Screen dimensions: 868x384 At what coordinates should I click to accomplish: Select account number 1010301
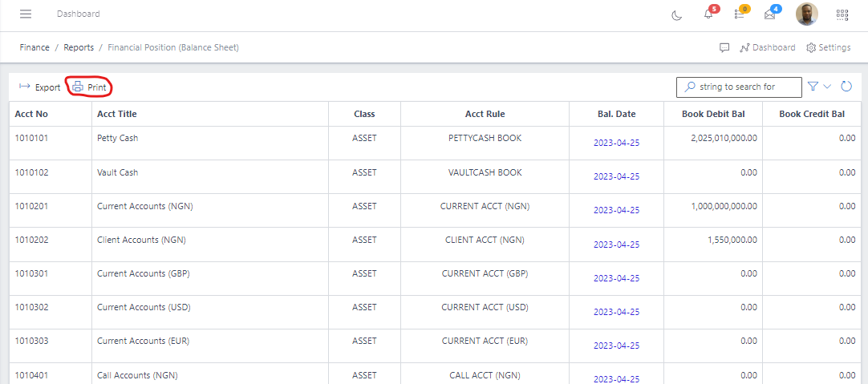(31, 273)
